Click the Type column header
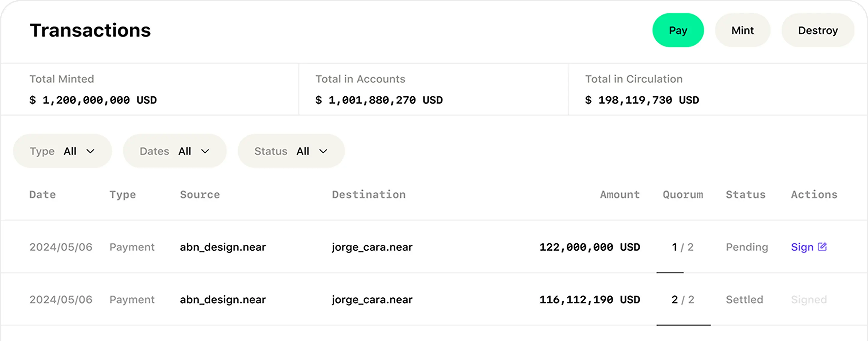 pyautogui.click(x=123, y=195)
